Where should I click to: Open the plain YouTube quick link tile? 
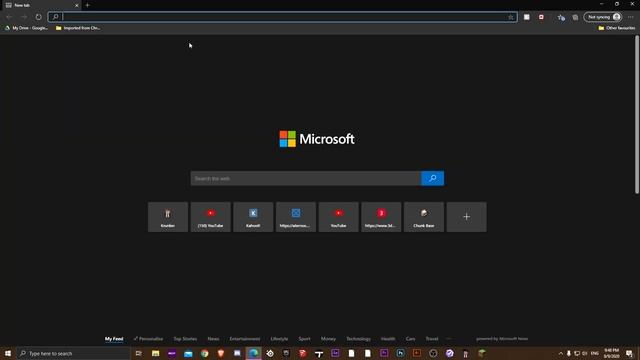point(338,217)
